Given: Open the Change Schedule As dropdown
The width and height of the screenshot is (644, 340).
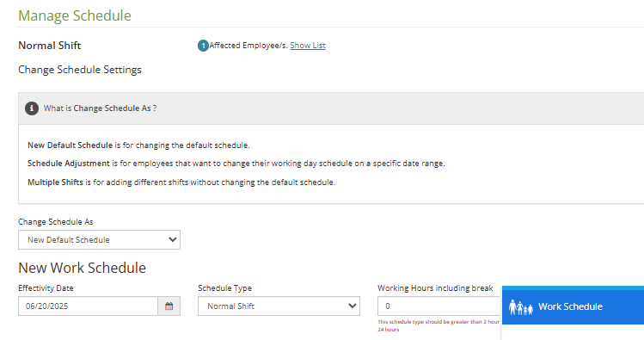Looking at the screenshot, I should pos(99,239).
